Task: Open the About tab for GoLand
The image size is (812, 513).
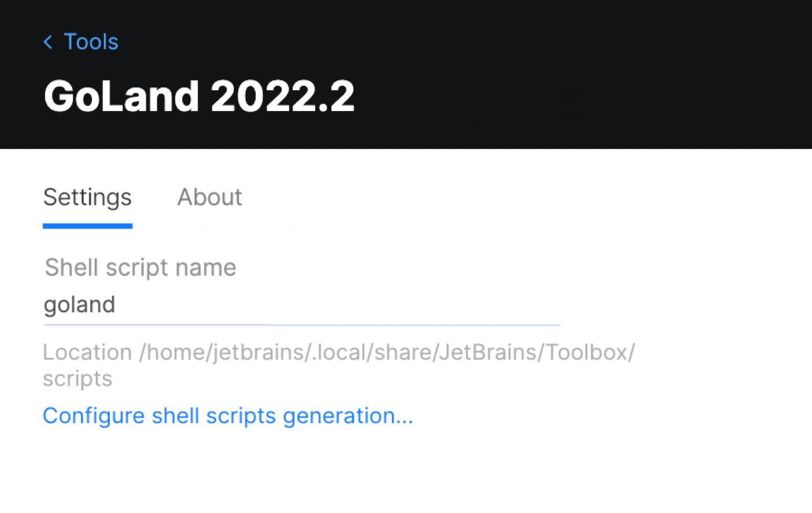Action: (x=209, y=197)
